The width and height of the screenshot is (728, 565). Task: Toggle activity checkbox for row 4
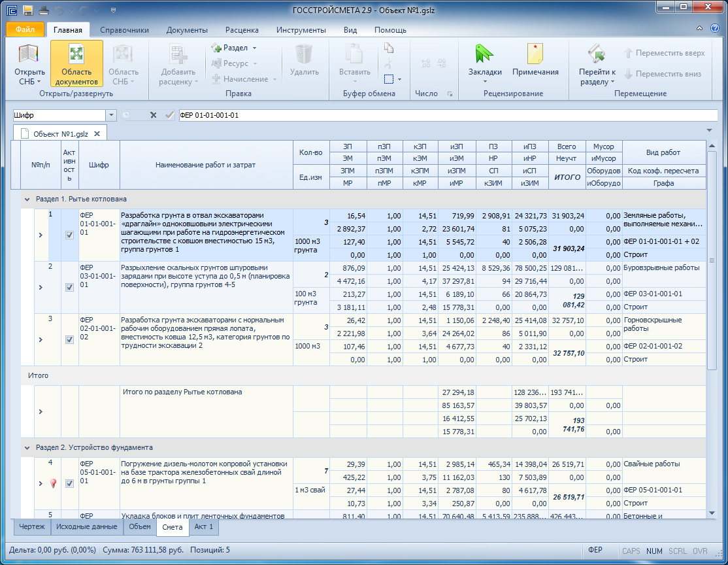(x=70, y=484)
